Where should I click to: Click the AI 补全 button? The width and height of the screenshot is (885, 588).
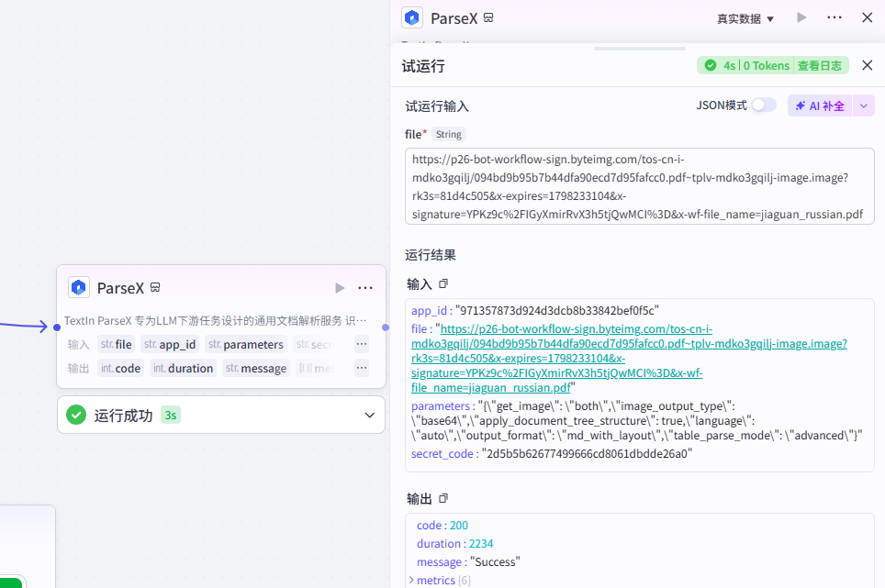(x=820, y=106)
